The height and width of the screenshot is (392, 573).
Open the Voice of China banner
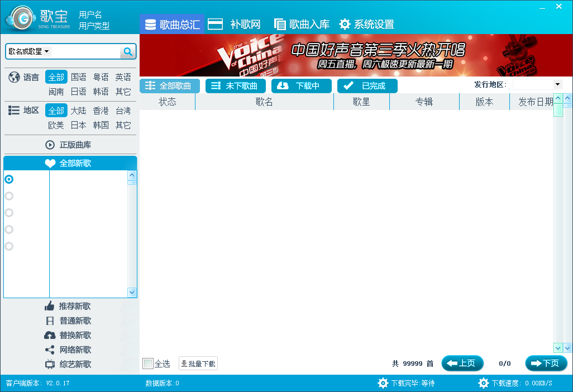(356, 55)
